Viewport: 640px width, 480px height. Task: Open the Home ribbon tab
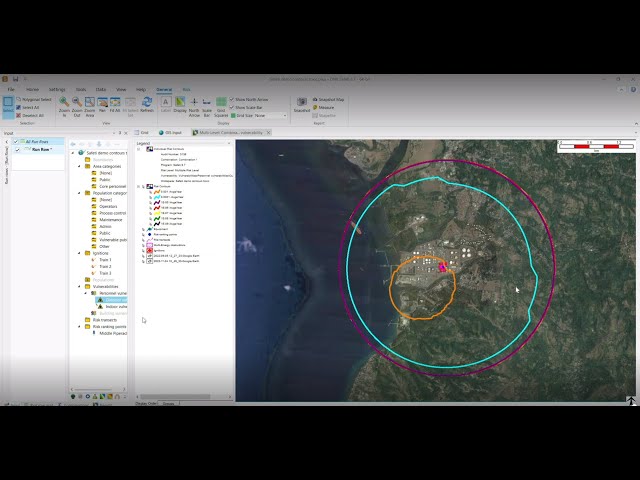(x=32, y=89)
